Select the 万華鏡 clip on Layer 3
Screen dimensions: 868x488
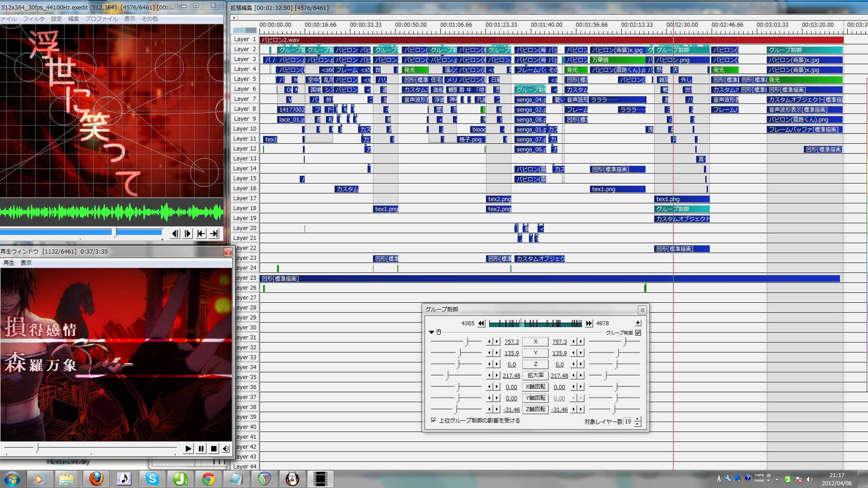coord(618,60)
